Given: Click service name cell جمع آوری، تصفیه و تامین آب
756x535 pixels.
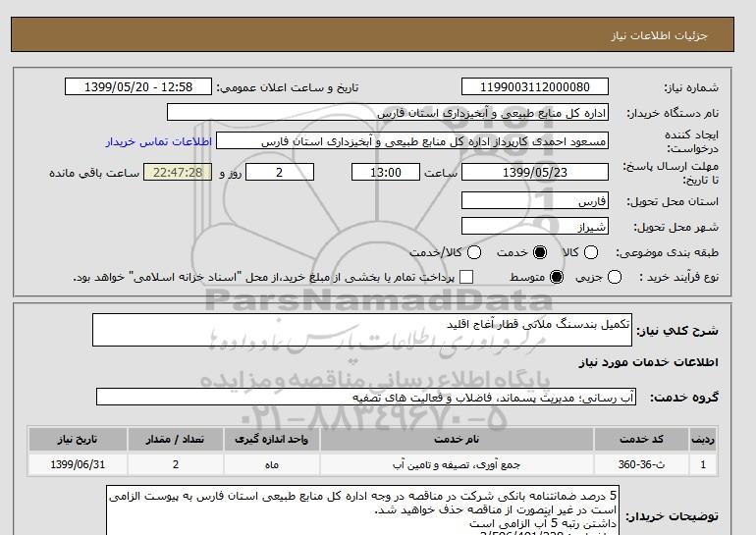Looking at the screenshot, I should tap(457, 464).
